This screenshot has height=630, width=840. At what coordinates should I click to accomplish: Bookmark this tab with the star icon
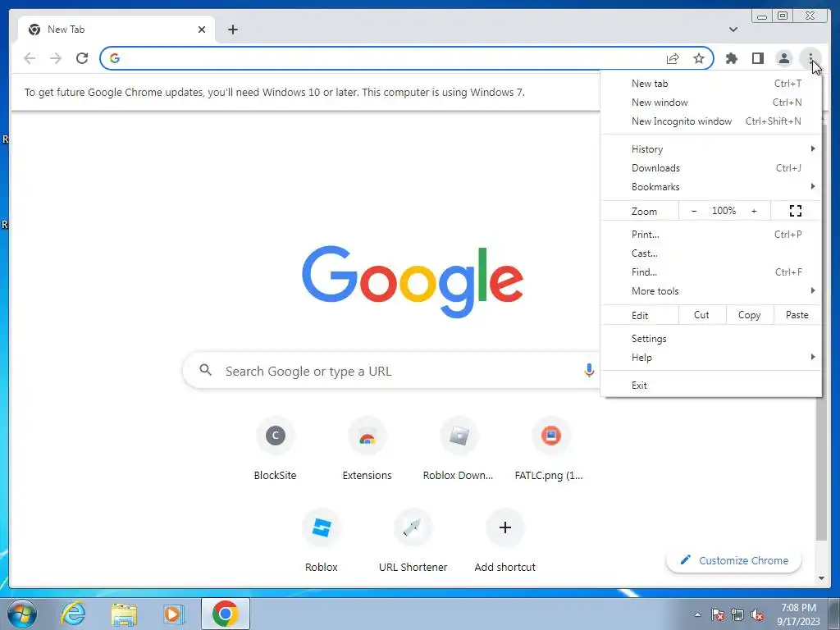(x=699, y=58)
